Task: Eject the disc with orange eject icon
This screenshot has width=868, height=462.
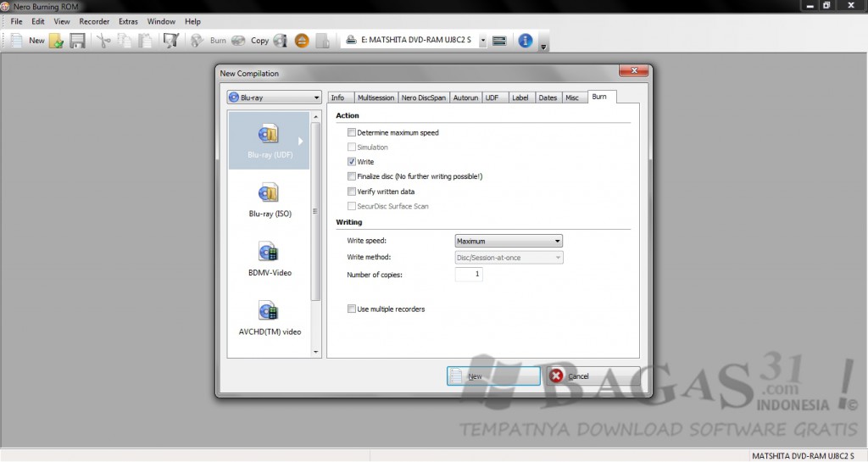Action: coord(302,41)
